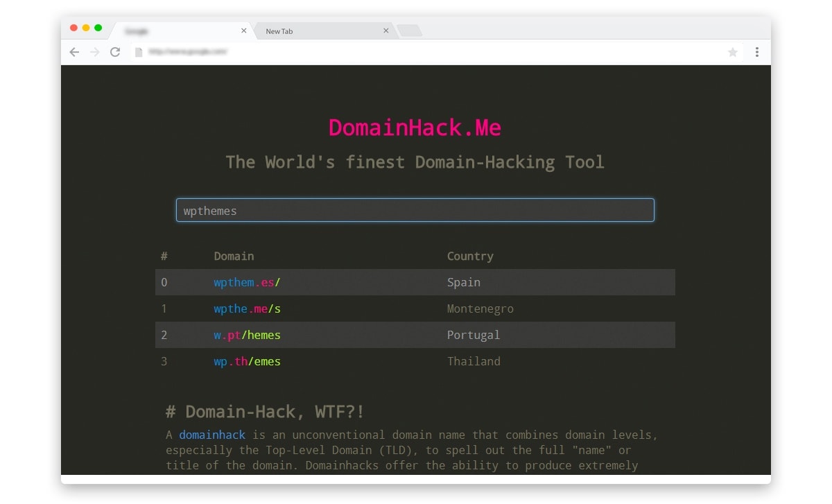Viewport: 832px width, 504px height.
Task: Select the Montenegro country cell
Action: pos(480,309)
